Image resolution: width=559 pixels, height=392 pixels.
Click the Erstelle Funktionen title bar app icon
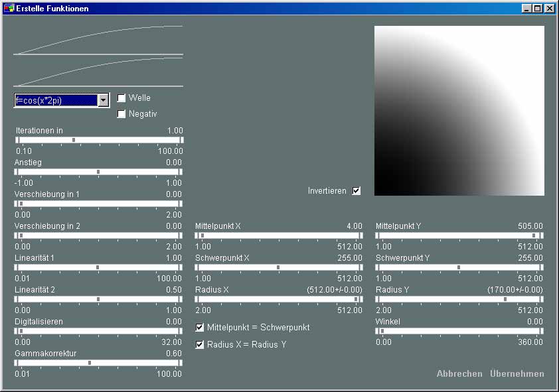(x=9, y=8)
